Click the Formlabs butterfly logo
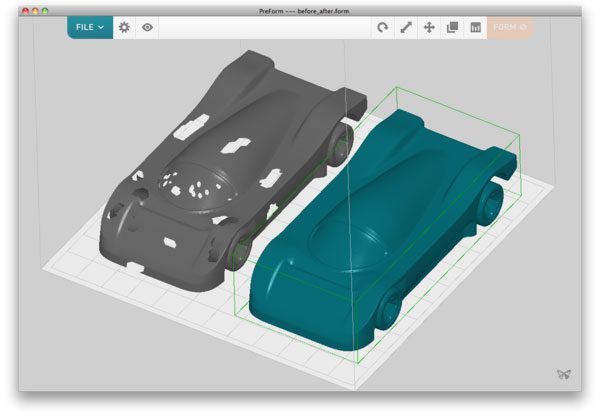The image size is (600, 417). click(565, 375)
